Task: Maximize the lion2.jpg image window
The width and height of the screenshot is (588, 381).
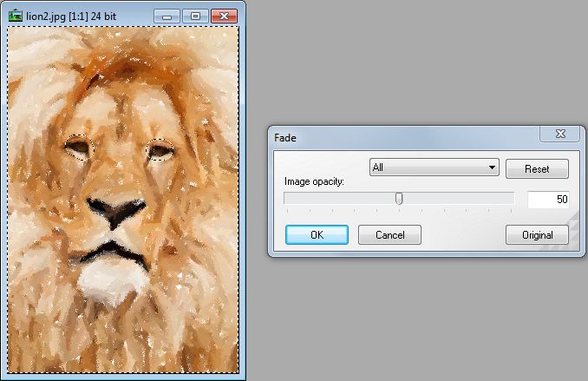Action: (195, 16)
